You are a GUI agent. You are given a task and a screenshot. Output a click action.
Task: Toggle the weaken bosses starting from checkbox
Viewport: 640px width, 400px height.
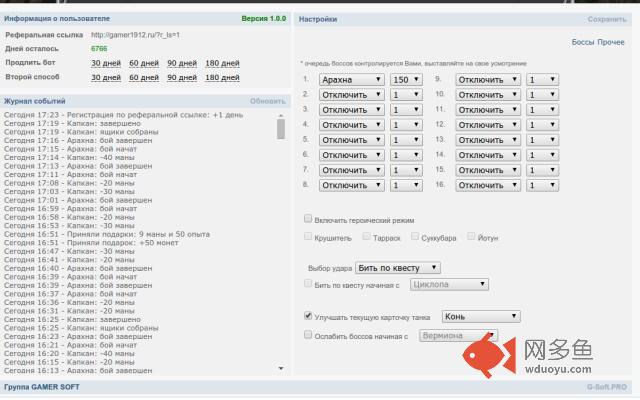click(x=308, y=335)
